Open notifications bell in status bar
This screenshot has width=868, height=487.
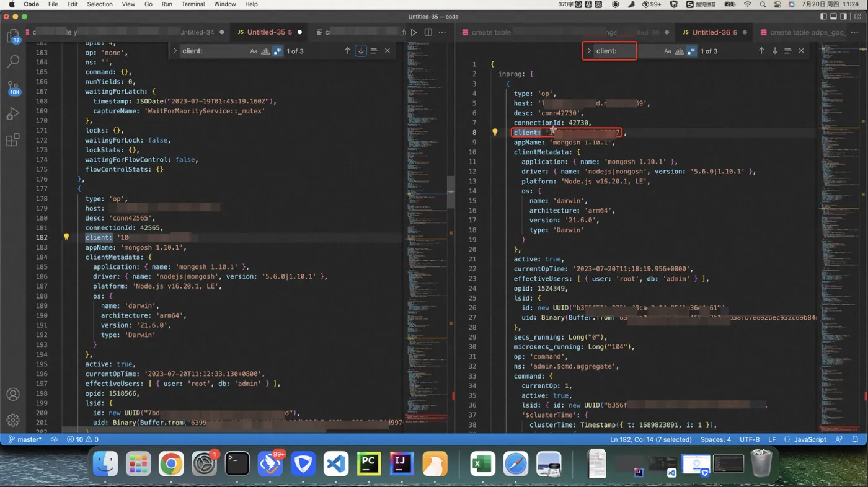tap(855, 439)
